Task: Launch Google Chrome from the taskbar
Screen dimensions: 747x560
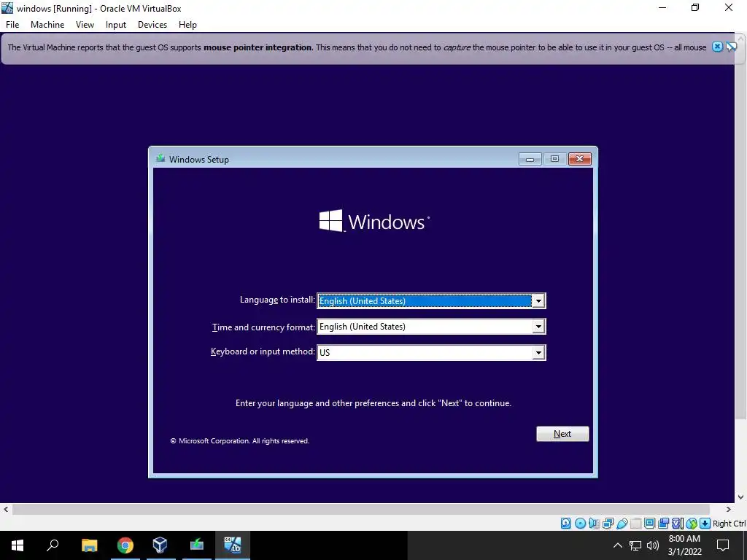Action: point(125,545)
